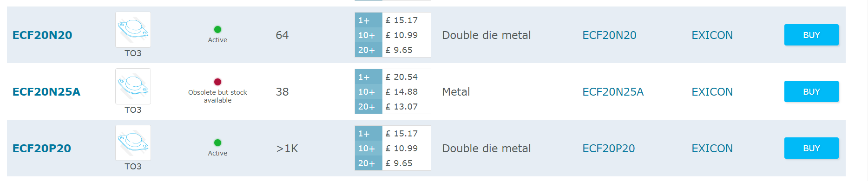This screenshot has height=181, width=868.
Task: Open the ECF20P20 product name link
Action: [42, 149]
